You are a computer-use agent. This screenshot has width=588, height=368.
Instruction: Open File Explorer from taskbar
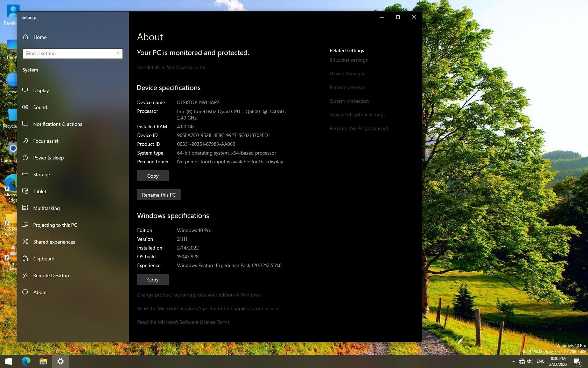(x=43, y=361)
